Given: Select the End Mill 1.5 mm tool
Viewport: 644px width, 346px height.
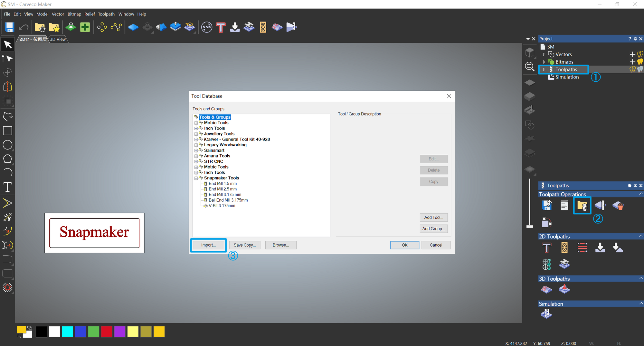Looking at the screenshot, I should [223, 183].
